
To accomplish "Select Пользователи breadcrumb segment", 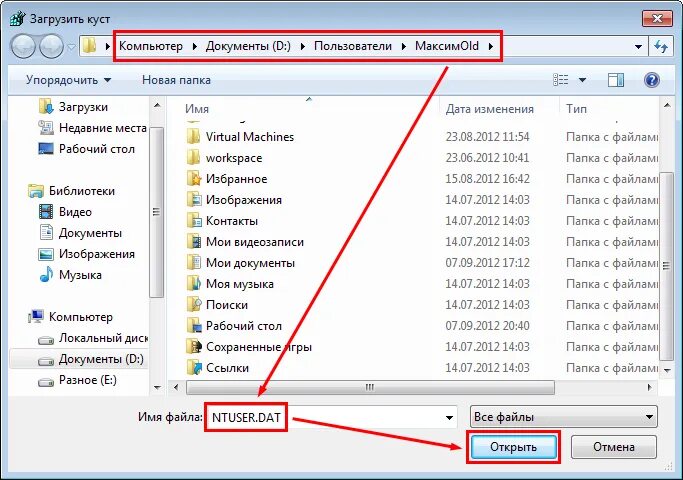I will pyautogui.click(x=353, y=46).
